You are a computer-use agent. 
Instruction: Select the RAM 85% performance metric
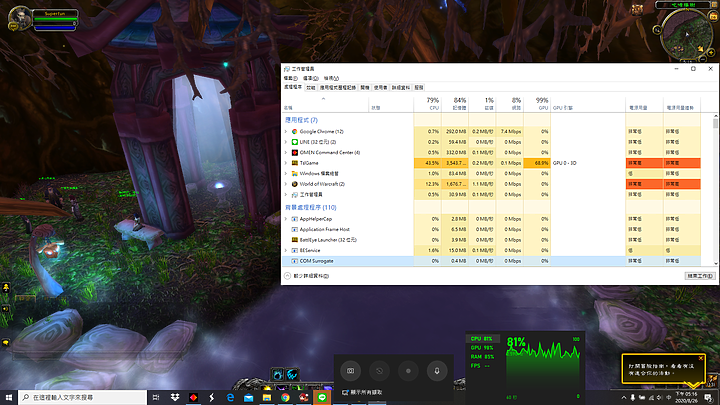coord(481,357)
